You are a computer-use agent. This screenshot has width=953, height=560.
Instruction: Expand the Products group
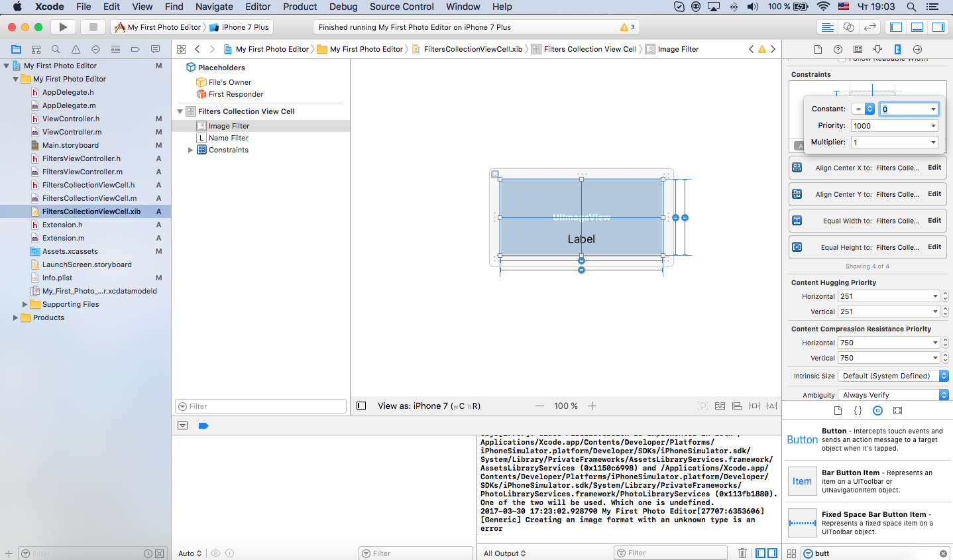pyautogui.click(x=16, y=317)
